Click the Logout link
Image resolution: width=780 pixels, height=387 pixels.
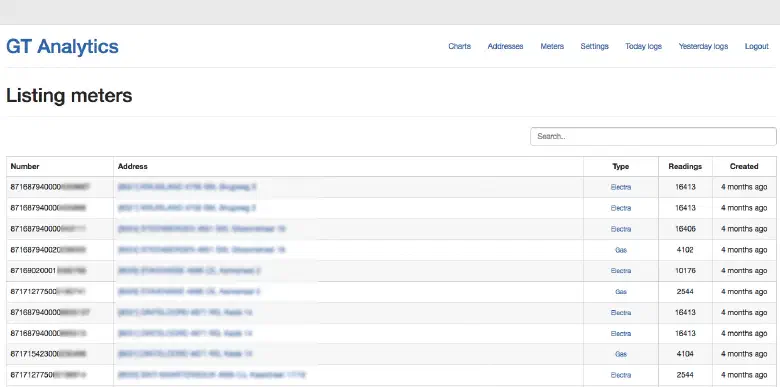click(757, 46)
